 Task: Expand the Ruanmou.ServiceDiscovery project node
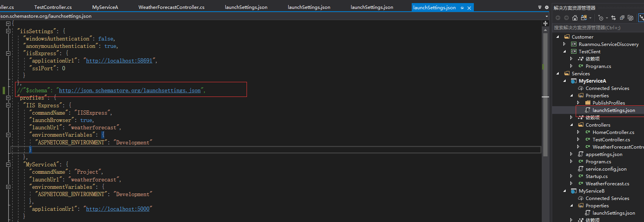tap(565, 44)
